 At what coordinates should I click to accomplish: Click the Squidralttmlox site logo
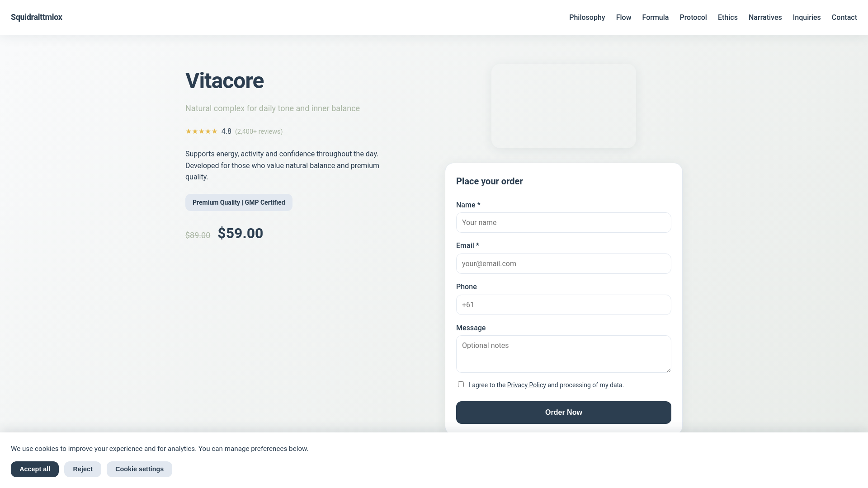pos(37,17)
